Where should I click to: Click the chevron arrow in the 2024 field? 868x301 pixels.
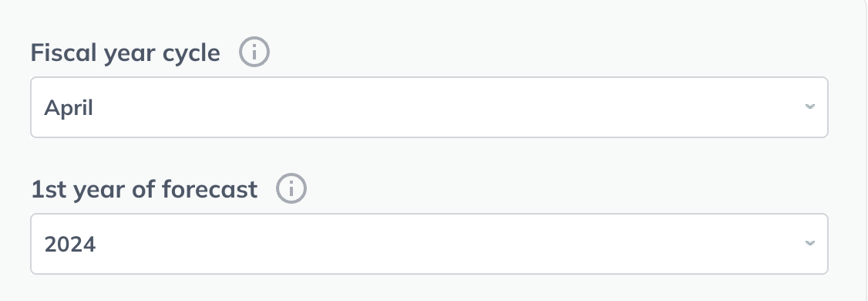pyautogui.click(x=810, y=243)
